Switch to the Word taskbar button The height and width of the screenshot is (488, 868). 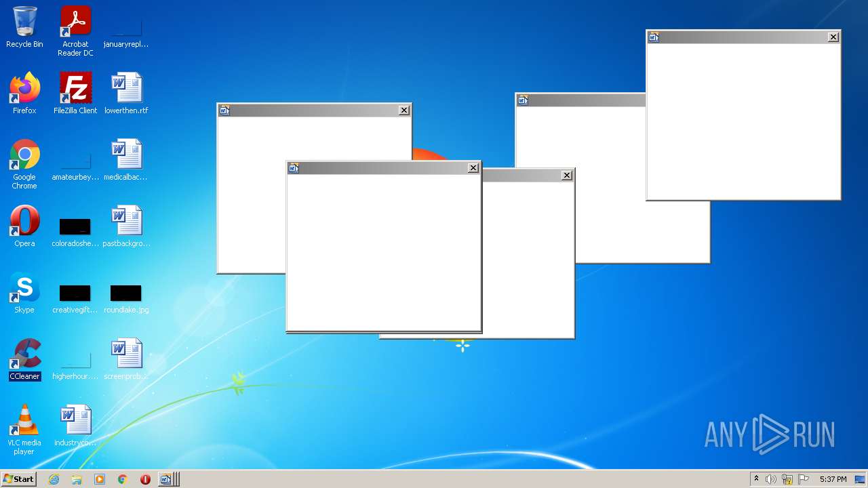pyautogui.click(x=168, y=479)
